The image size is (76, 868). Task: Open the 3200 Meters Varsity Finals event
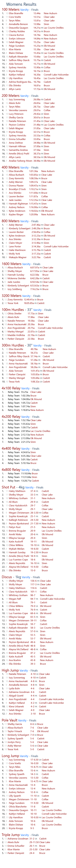click(x=21, y=296)
